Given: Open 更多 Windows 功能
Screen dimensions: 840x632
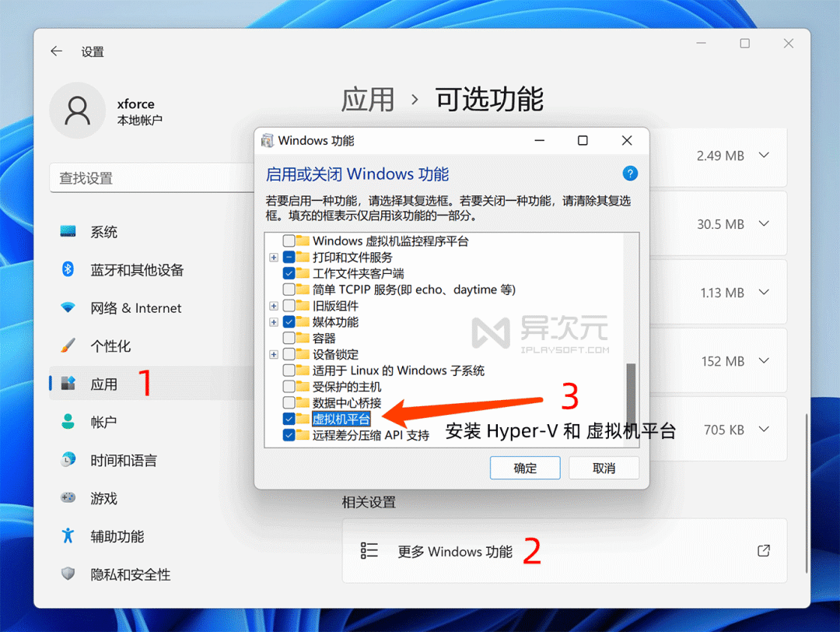Looking at the screenshot, I should click(565, 551).
